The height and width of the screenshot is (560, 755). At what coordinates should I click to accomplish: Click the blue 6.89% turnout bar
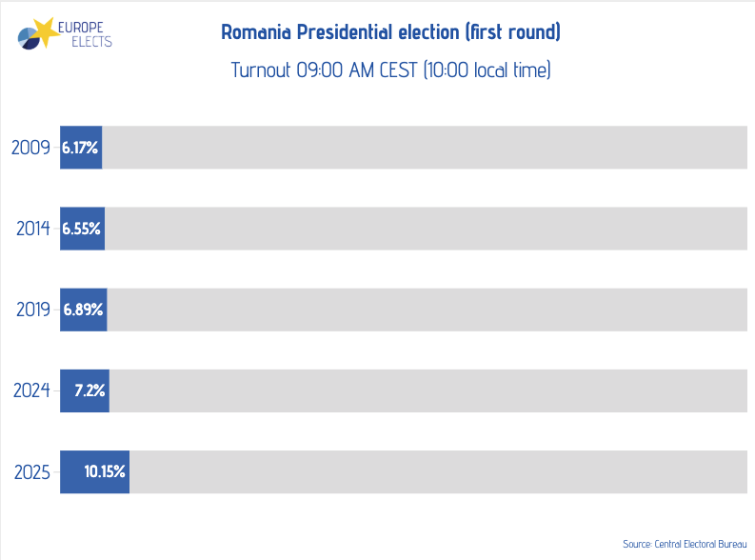pyautogui.click(x=83, y=310)
